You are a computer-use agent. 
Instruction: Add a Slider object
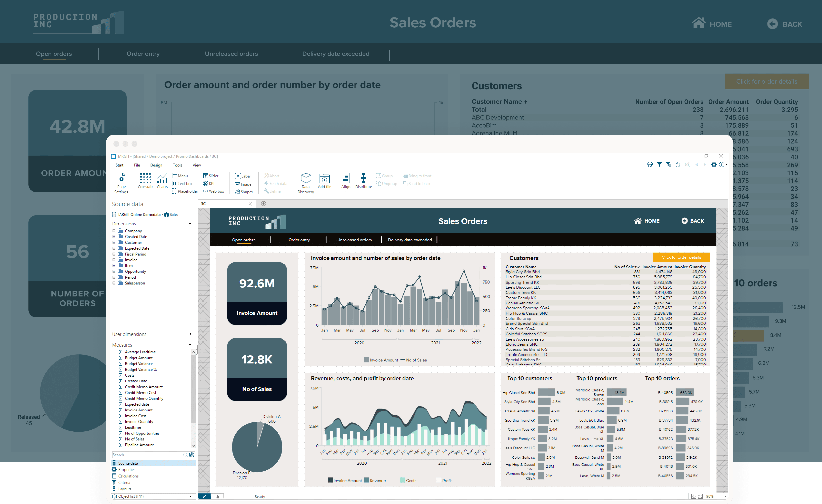pos(211,176)
